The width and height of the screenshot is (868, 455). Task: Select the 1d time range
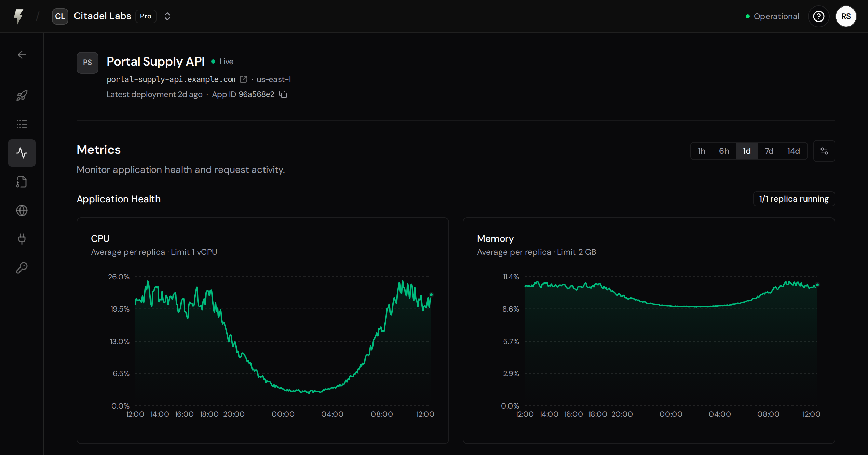click(747, 151)
